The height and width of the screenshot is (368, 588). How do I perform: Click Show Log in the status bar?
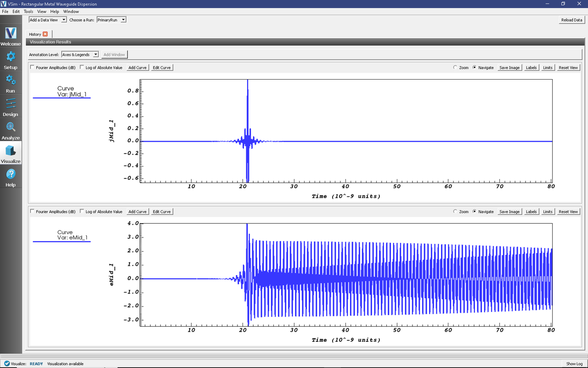(x=574, y=363)
